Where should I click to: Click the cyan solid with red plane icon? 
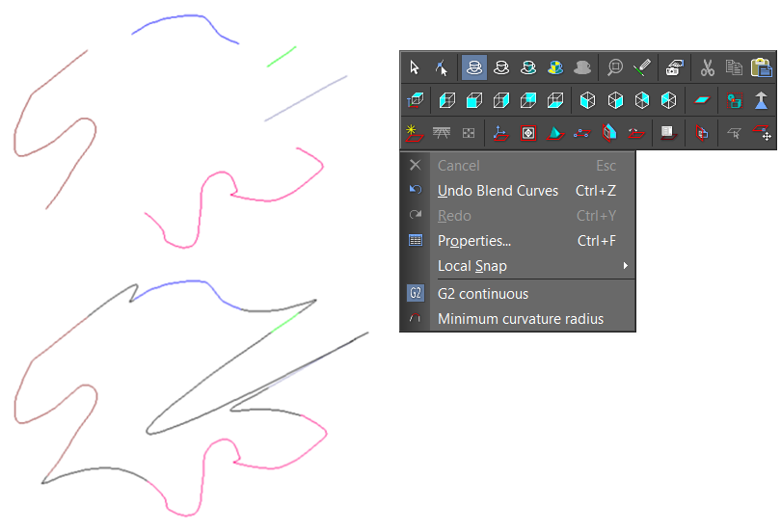tap(609, 133)
